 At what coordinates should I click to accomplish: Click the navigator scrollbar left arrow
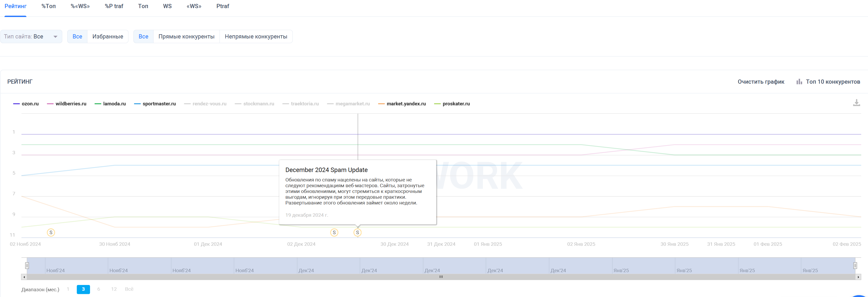coord(24,277)
